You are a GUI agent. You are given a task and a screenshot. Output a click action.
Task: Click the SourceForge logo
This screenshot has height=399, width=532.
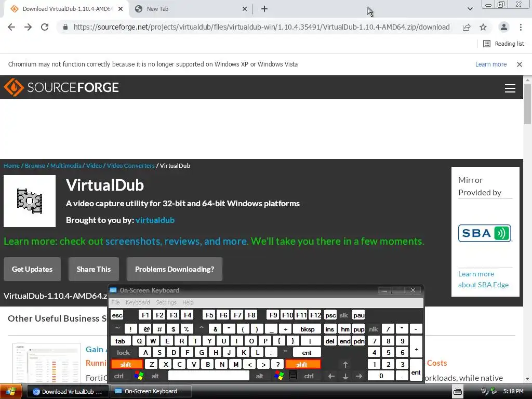click(61, 87)
